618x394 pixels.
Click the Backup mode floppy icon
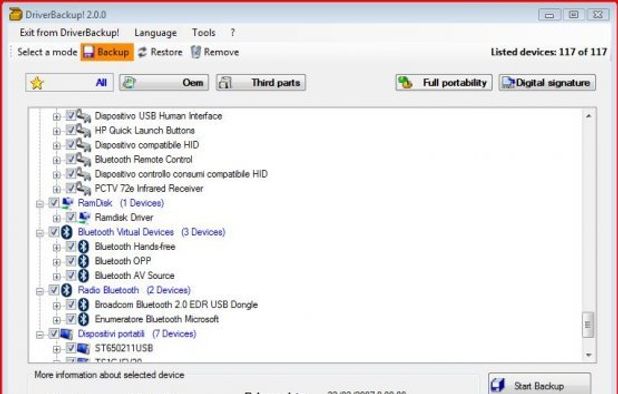[88, 52]
